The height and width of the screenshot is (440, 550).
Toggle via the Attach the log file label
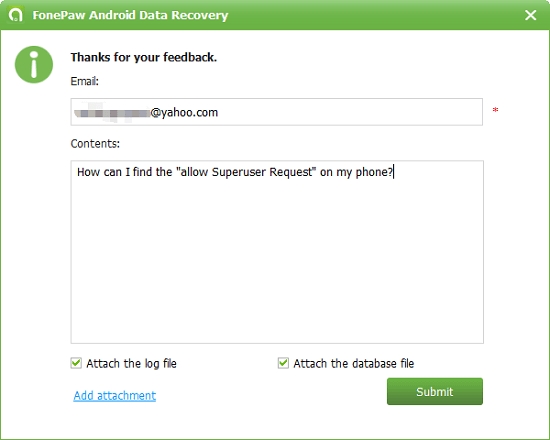click(131, 364)
